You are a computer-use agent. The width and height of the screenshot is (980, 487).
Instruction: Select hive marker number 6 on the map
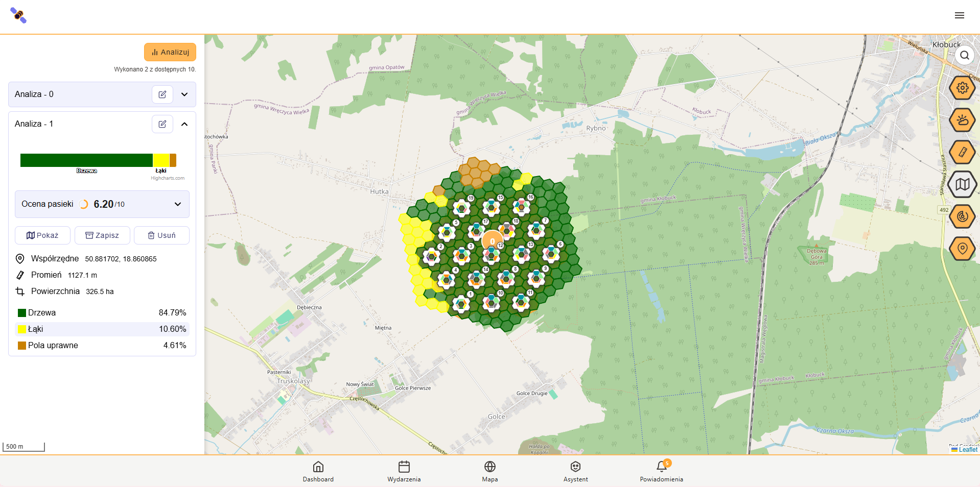point(551,254)
